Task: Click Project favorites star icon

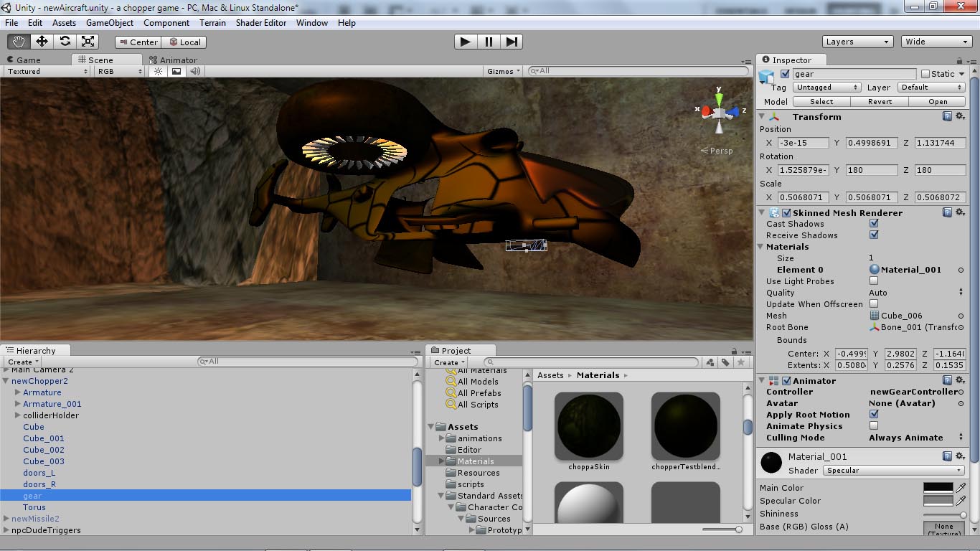Action: [741, 362]
